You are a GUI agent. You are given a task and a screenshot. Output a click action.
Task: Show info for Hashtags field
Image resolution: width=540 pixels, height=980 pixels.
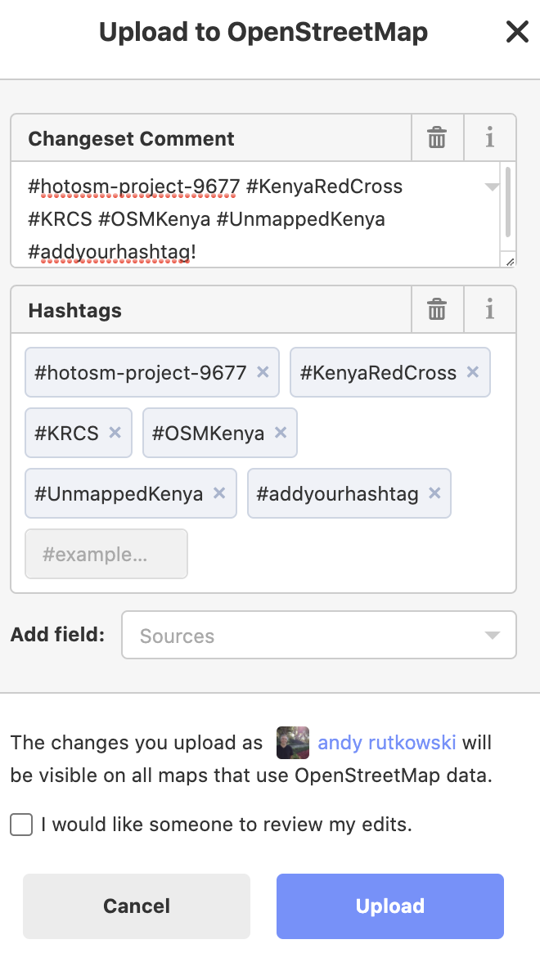(x=490, y=309)
